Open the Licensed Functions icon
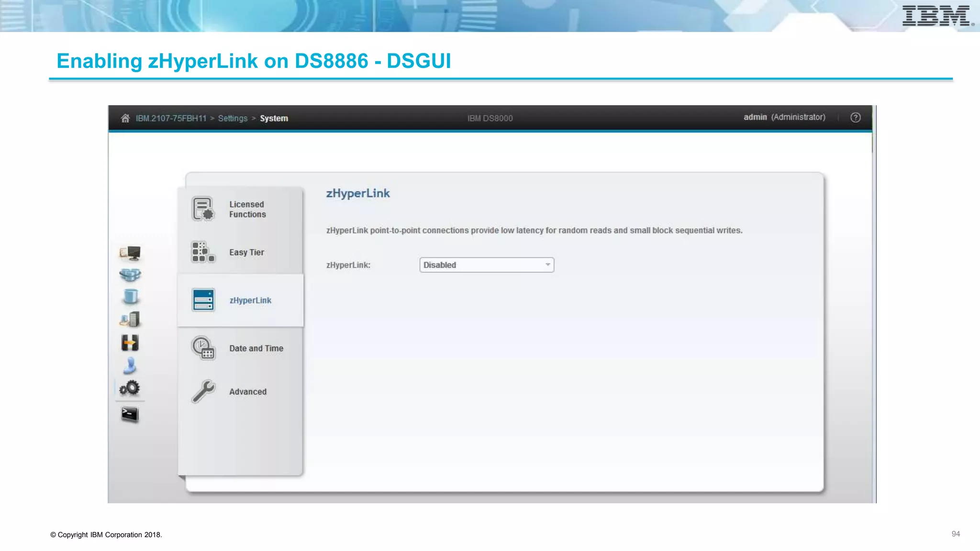This screenshot has width=980, height=551. point(203,209)
